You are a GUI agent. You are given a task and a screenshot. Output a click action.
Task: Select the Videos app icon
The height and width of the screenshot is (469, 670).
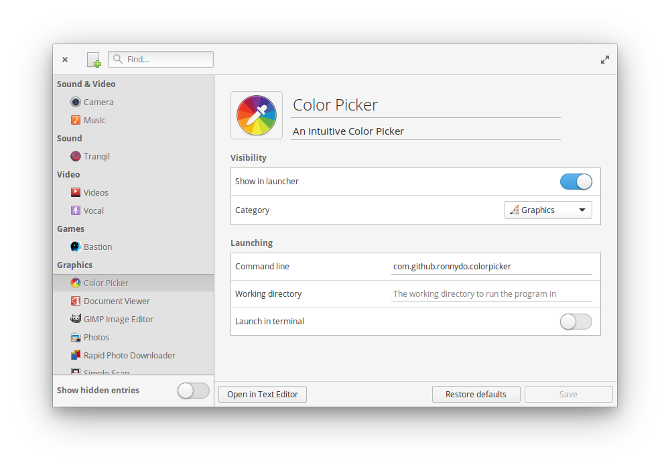(x=75, y=192)
